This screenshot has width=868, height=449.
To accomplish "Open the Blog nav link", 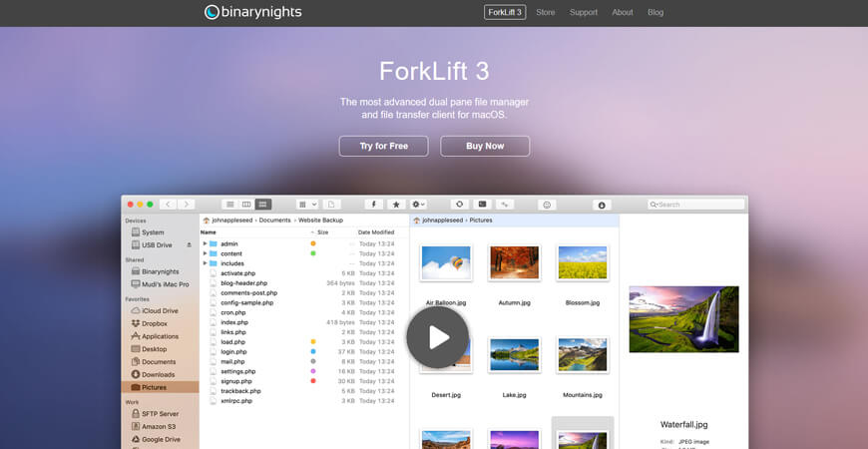I will click(x=655, y=12).
